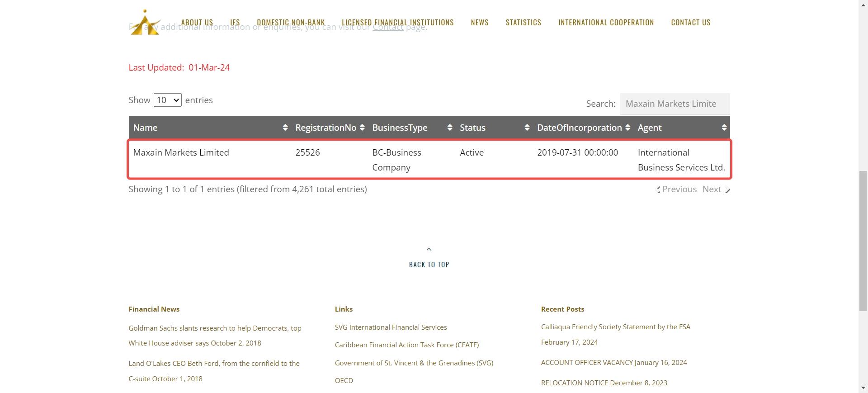The height and width of the screenshot is (393, 868).
Task: Open Goldman Sachs slants research article
Action: pyautogui.click(x=215, y=336)
